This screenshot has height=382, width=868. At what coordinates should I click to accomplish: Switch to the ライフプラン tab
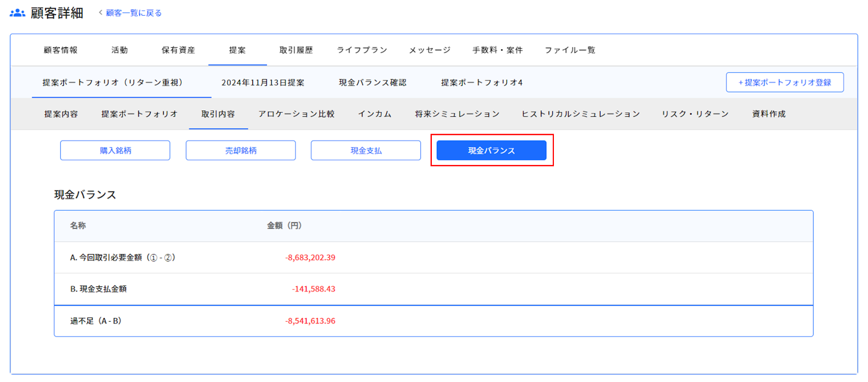[362, 50]
